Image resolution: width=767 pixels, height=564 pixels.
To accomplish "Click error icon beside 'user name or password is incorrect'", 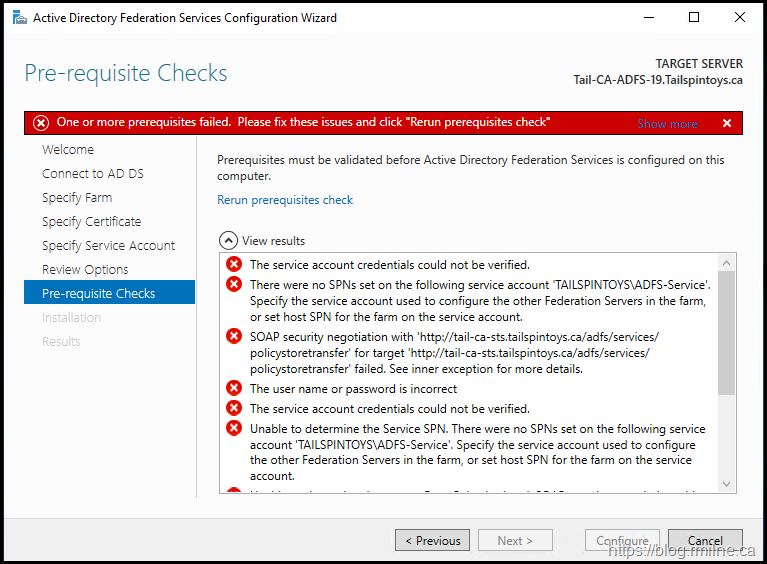I will (x=234, y=388).
